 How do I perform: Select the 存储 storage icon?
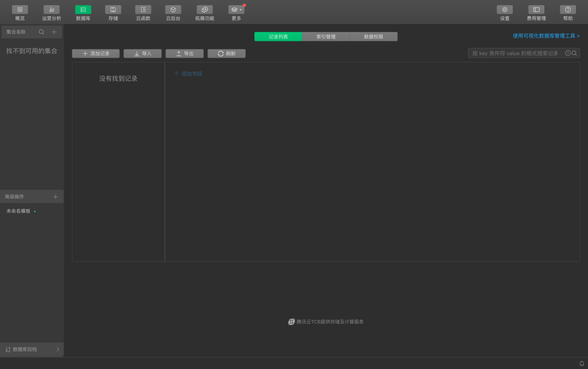(113, 10)
